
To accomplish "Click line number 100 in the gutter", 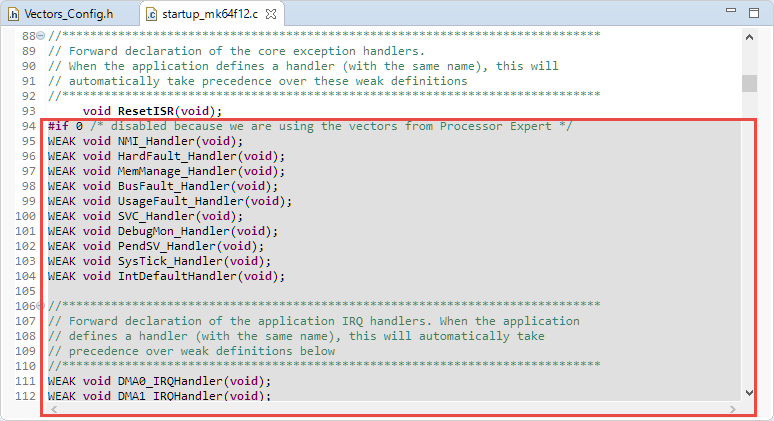I will (25, 216).
